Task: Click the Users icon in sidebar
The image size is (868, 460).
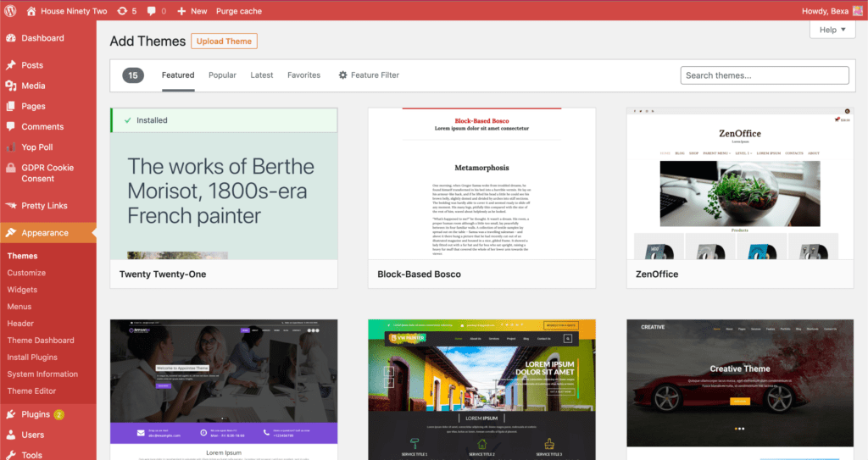Action: tap(11, 435)
